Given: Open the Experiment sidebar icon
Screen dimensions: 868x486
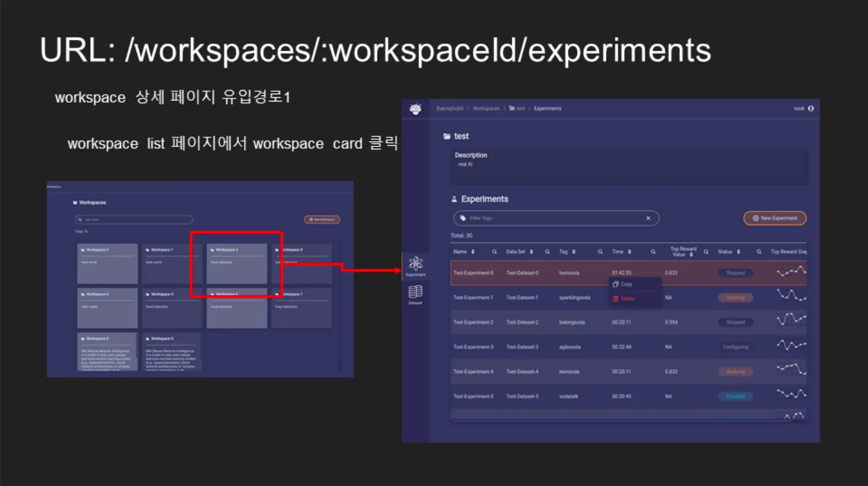Looking at the screenshot, I should [416, 265].
